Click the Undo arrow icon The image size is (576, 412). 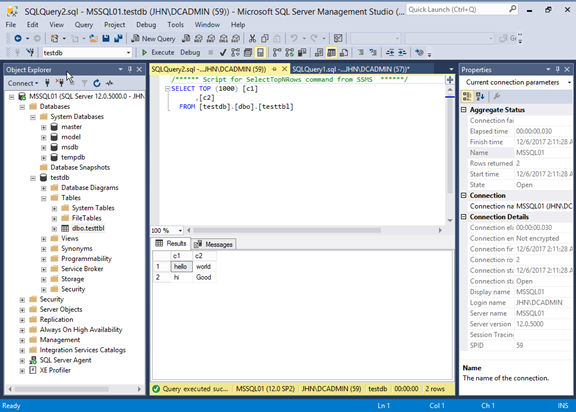[294, 38]
